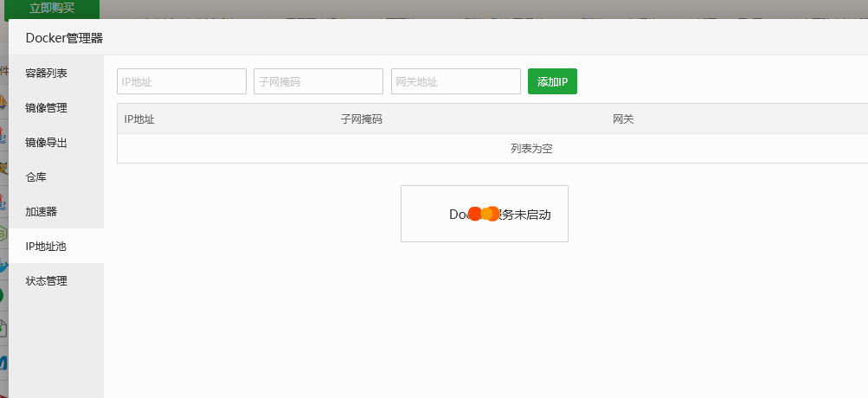The height and width of the screenshot is (398, 868).
Task: Click the 立即购买 button behind dialog
Action: 52,9
